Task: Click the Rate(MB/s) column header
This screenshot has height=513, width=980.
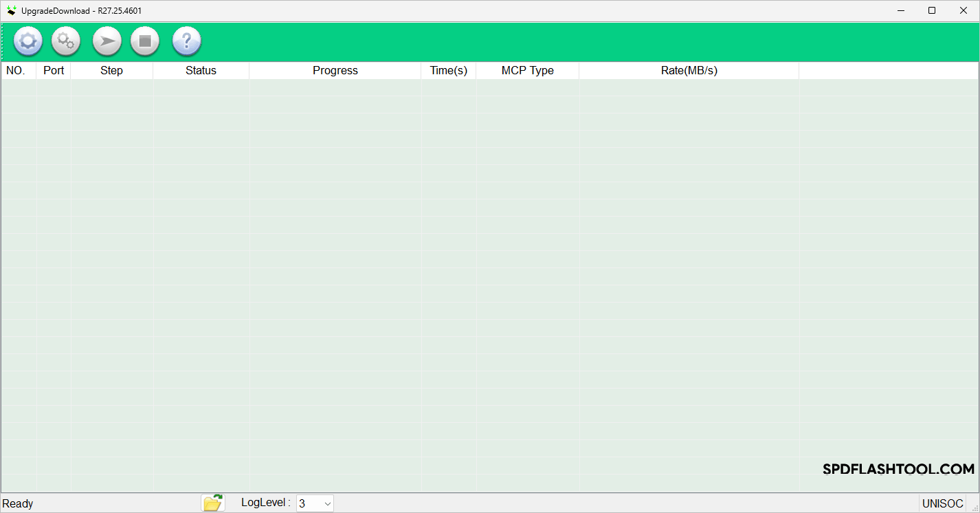Action: [x=689, y=71]
